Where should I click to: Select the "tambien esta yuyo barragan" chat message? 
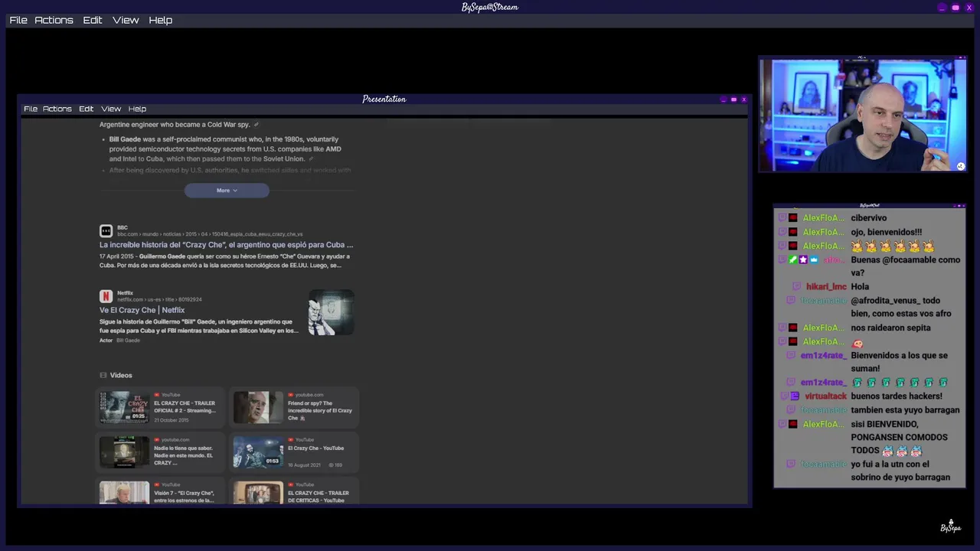coord(905,410)
